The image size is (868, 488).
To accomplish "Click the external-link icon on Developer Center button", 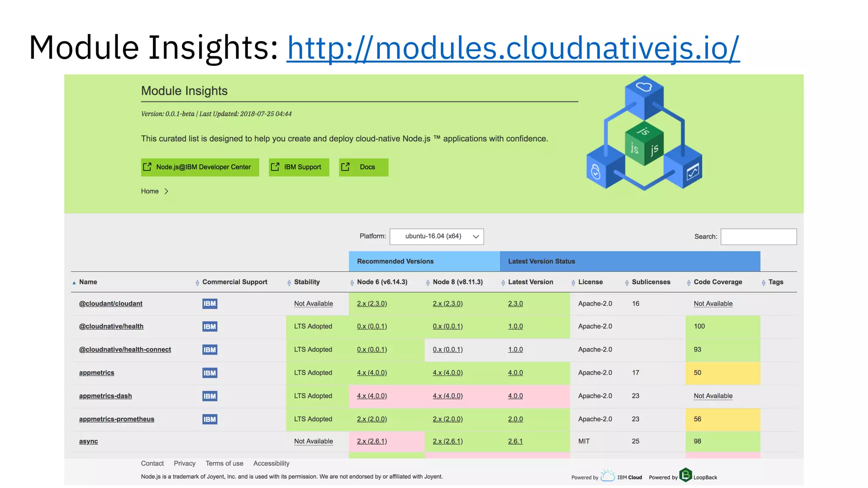I will click(147, 167).
